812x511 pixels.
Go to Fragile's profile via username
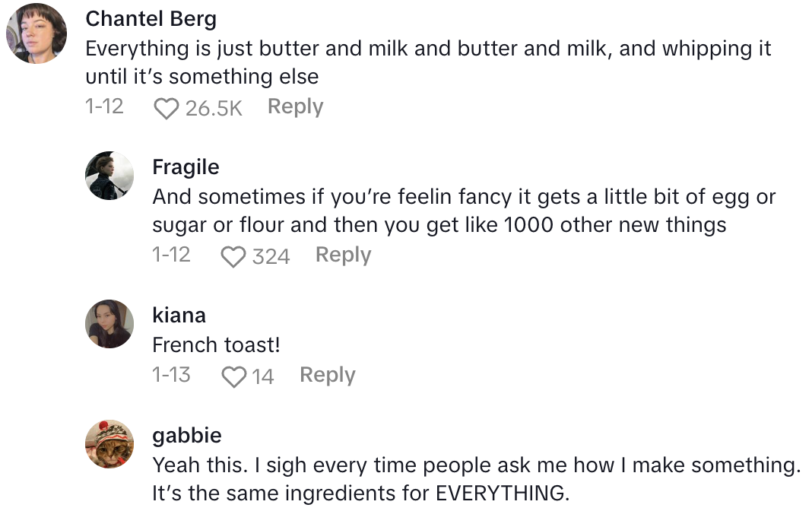pyautogui.click(x=186, y=167)
